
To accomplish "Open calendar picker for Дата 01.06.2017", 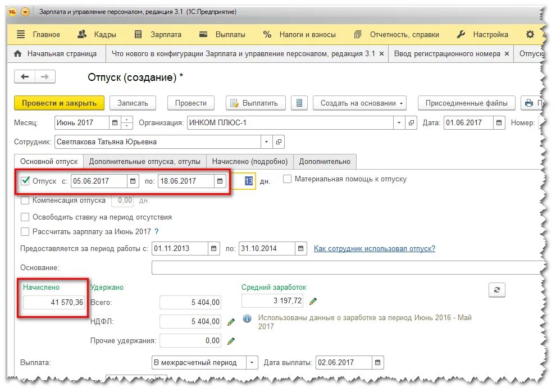I will (x=499, y=122).
